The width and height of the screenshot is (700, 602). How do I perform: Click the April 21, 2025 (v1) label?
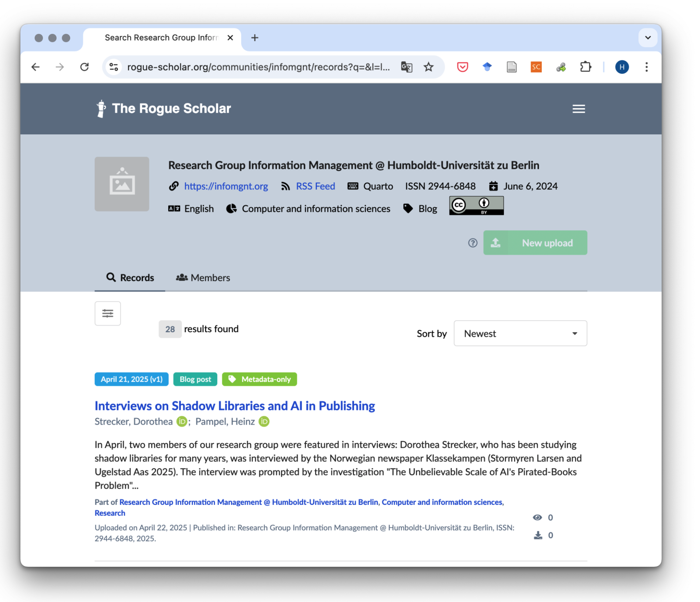coord(131,379)
